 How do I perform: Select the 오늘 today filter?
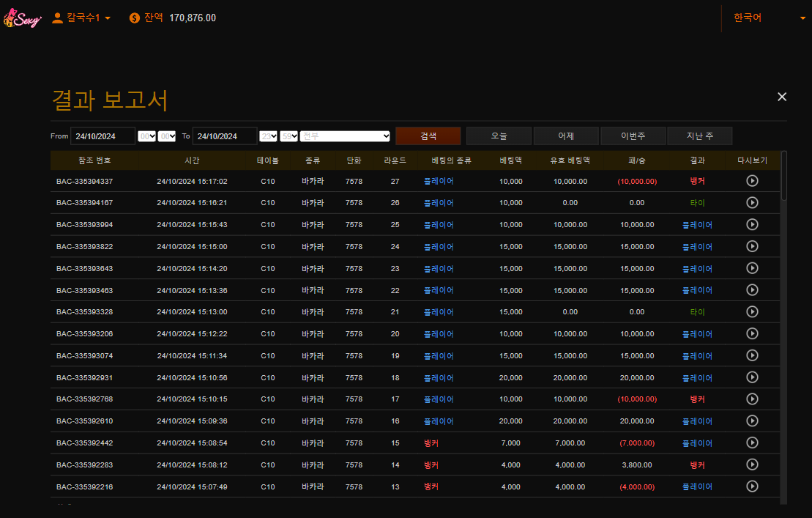(x=499, y=136)
